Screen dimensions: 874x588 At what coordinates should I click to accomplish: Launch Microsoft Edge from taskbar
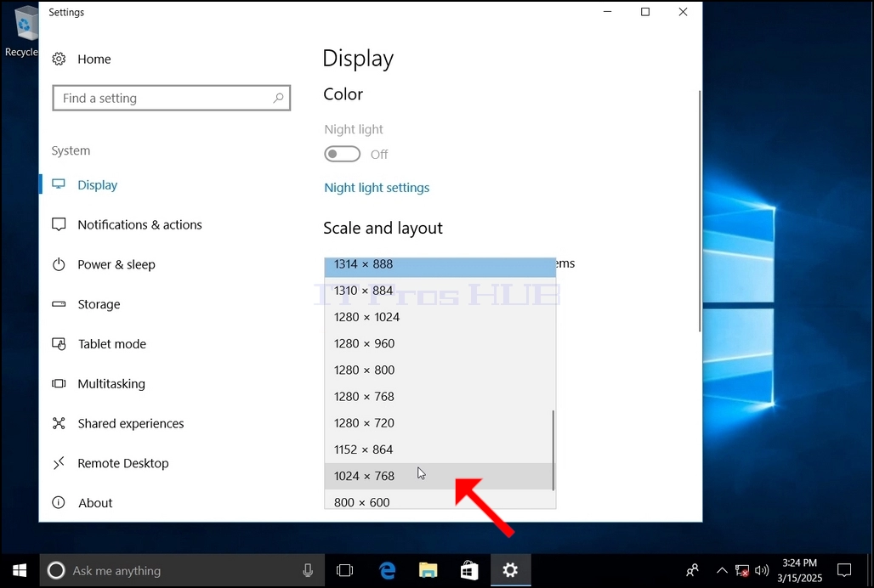pos(387,570)
